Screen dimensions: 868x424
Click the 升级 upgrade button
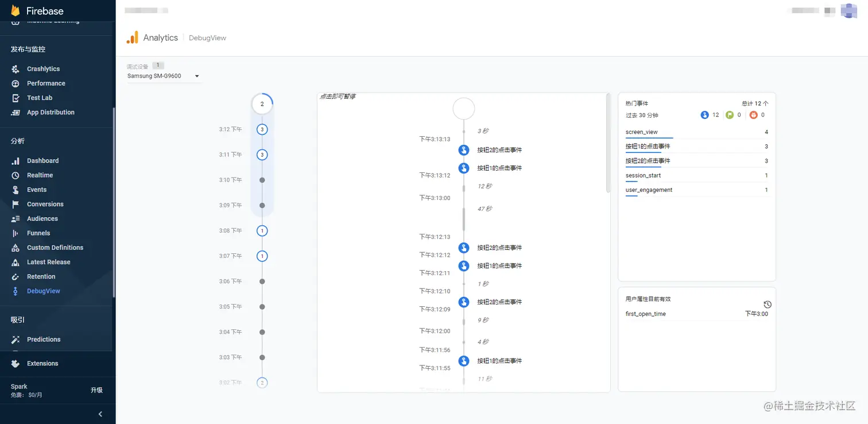click(96, 390)
